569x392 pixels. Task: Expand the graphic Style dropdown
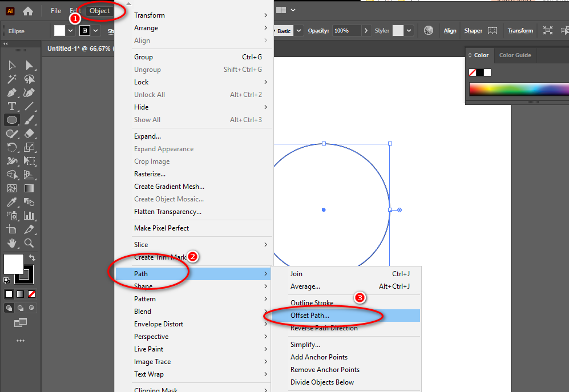(x=409, y=31)
